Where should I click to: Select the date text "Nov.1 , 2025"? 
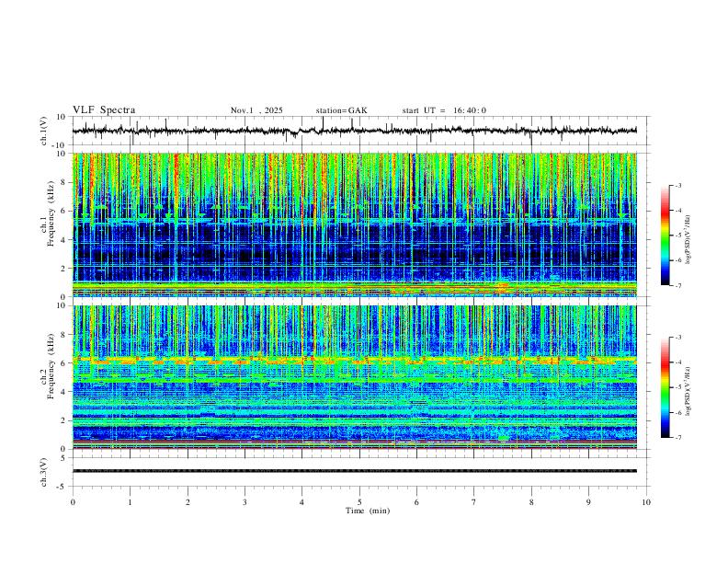coord(256,110)
